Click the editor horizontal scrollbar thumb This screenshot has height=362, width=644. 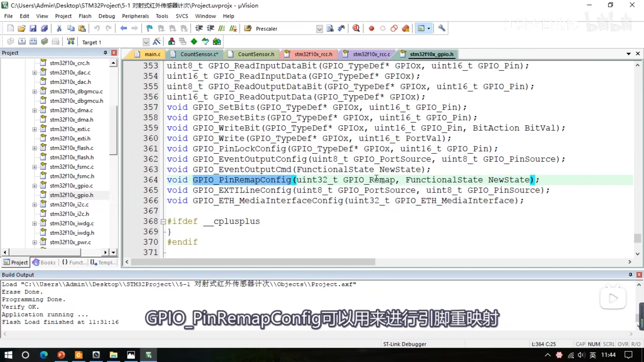pos(253,262)
